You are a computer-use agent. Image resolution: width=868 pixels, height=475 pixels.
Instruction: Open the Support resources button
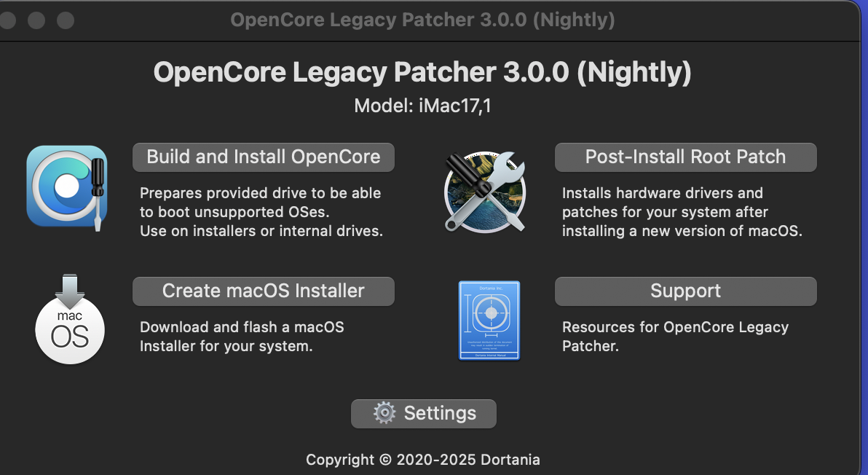[x=686, y=291]
